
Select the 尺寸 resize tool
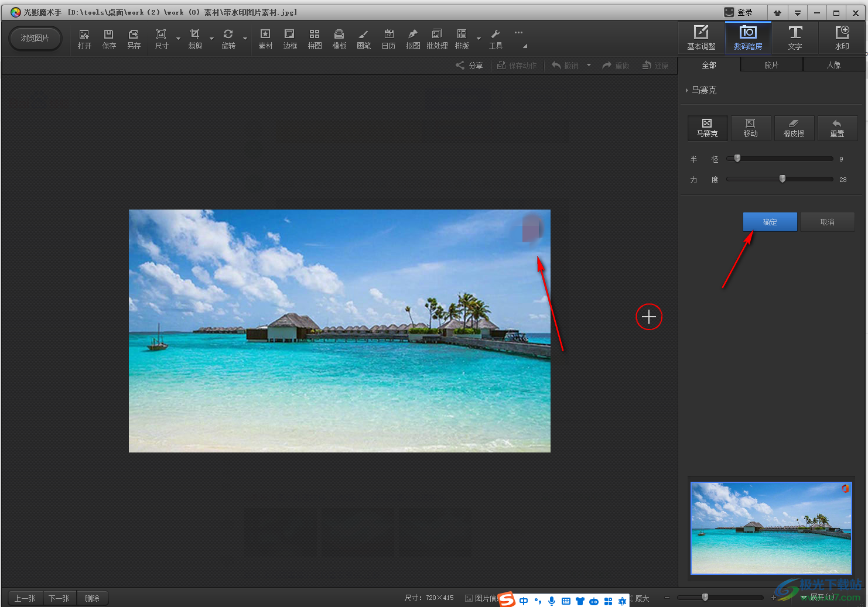(x=162, y=39)
